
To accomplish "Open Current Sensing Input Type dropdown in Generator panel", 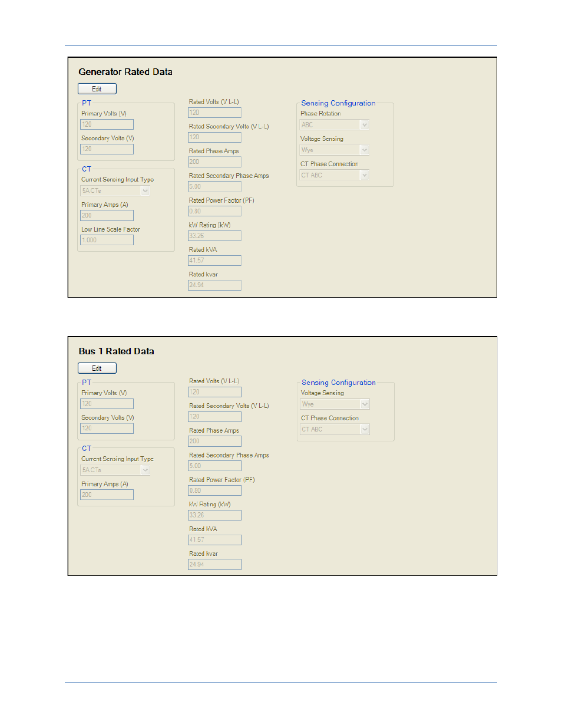I will [115, 191].
